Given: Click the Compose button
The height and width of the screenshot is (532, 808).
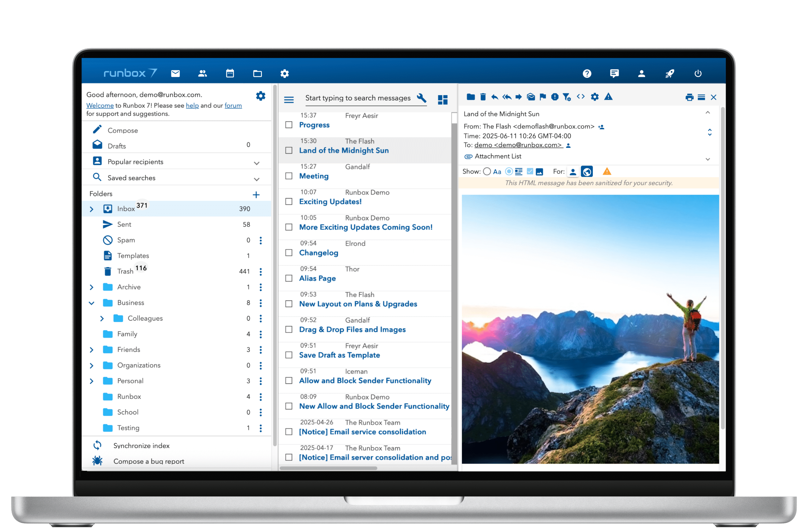Looking at the screenshot, I should pyautogui.click(x=122, y=130).
